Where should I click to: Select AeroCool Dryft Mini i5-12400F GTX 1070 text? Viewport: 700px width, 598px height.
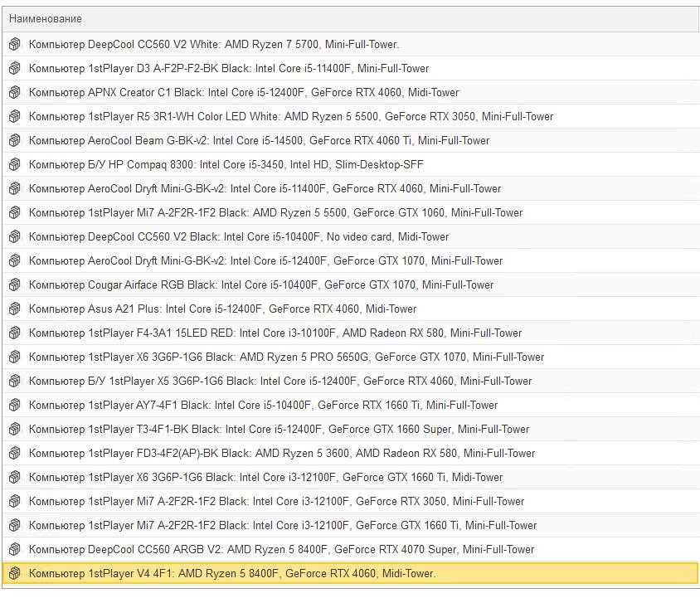point(265,261)
